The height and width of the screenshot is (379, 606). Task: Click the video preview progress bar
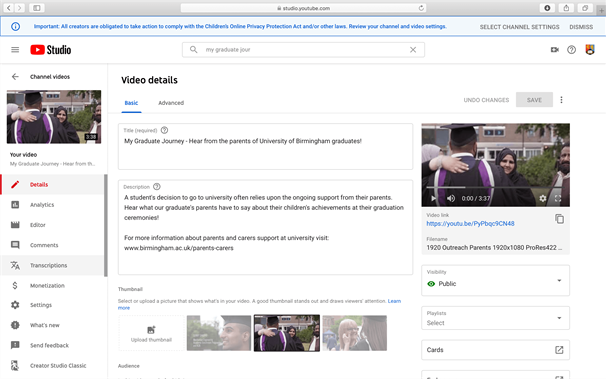pos(494,187)
